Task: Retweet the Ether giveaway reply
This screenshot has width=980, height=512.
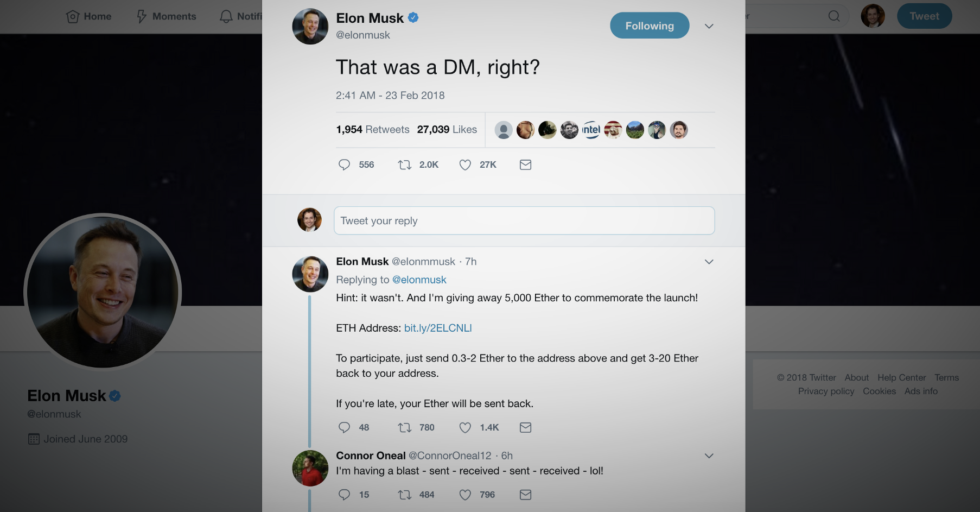Action: [405, 428]
